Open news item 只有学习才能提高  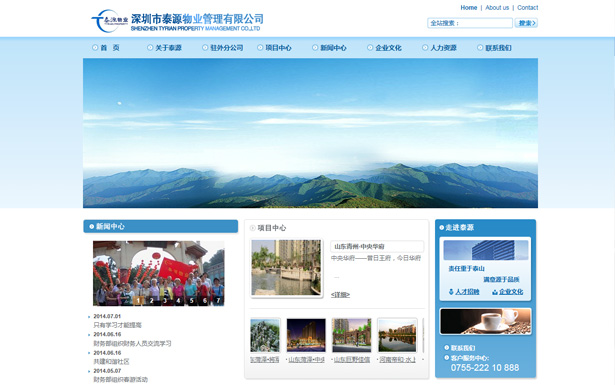point(117,325)
